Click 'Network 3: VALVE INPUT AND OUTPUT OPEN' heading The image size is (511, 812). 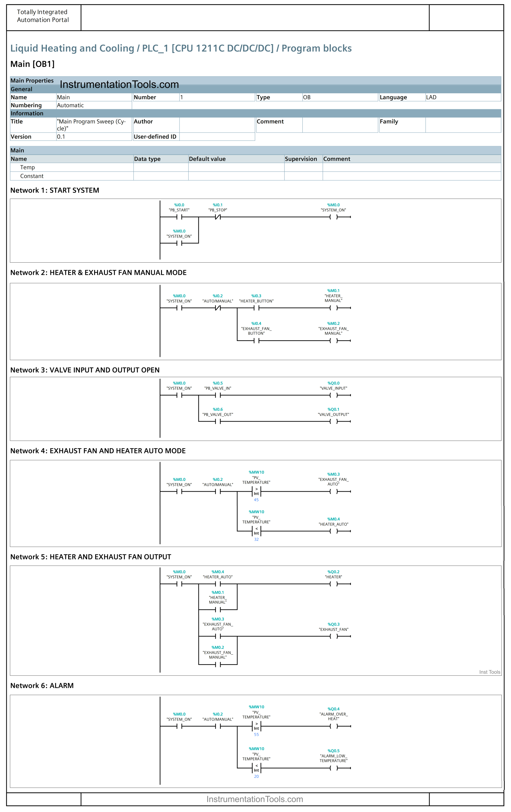tap(85, 370)
